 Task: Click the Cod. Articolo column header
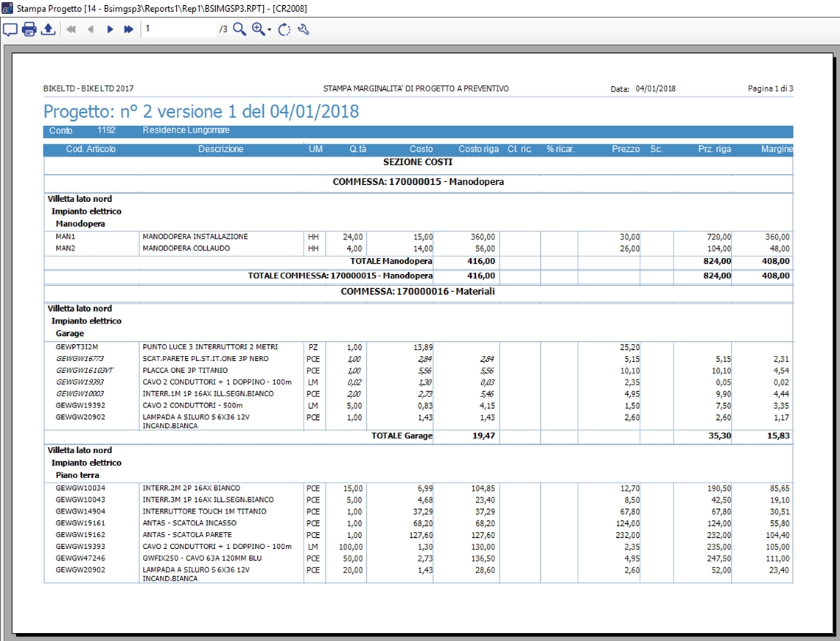pos(91,150)
